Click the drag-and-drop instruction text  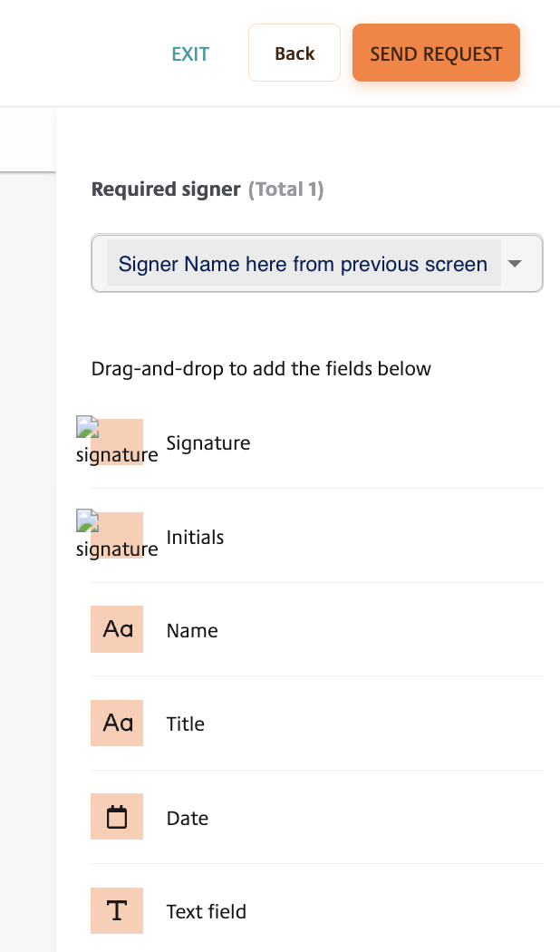click(x=261, y=368)
